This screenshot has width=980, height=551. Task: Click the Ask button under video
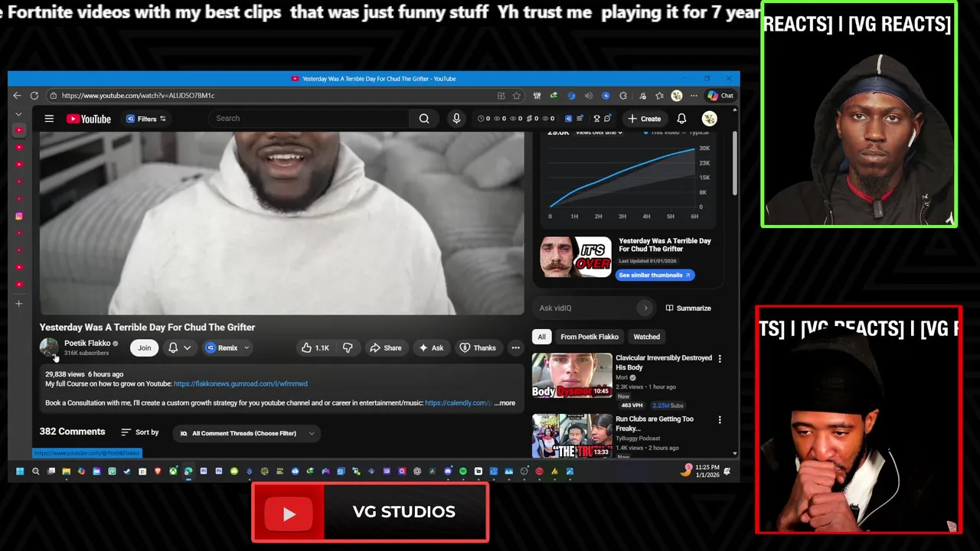coord(430,347)
